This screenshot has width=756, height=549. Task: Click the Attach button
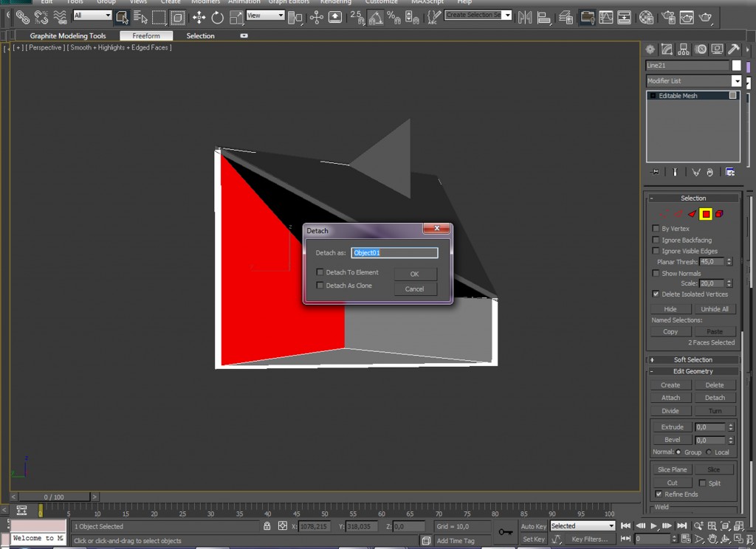[x=670, y=398]
